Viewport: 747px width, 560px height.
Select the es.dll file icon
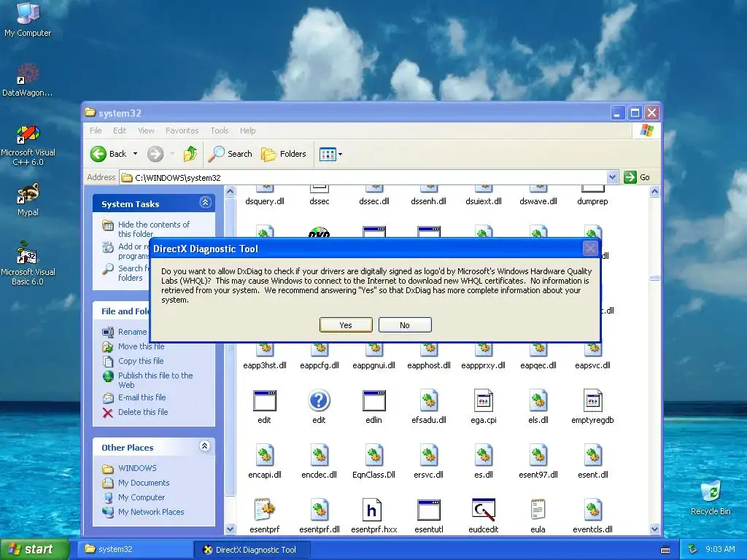pos(484,456)
